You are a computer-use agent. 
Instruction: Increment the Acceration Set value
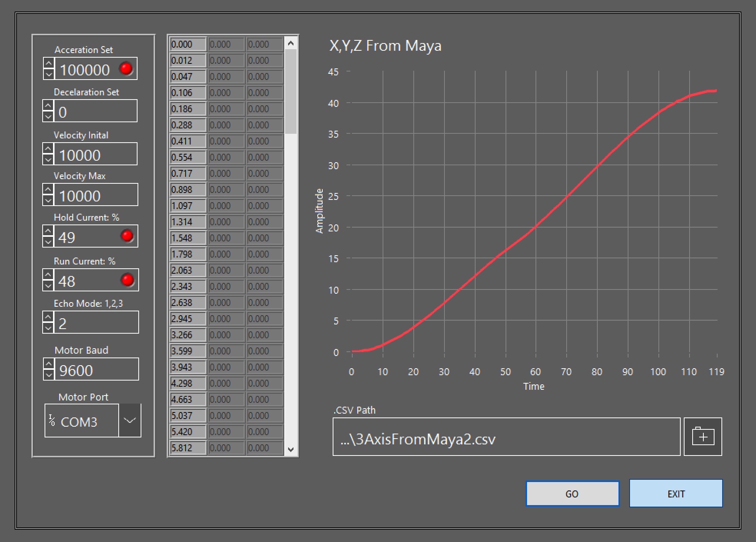[x=48, y=63]
